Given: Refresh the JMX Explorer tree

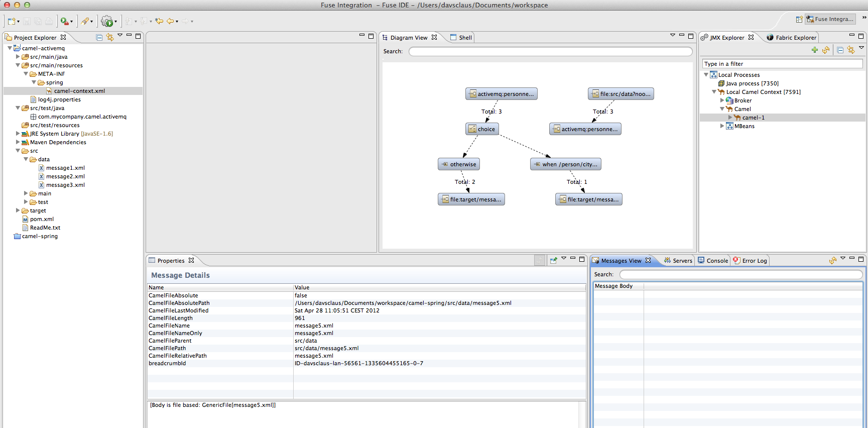Looking at the screenshot, I should pos(826,50).
